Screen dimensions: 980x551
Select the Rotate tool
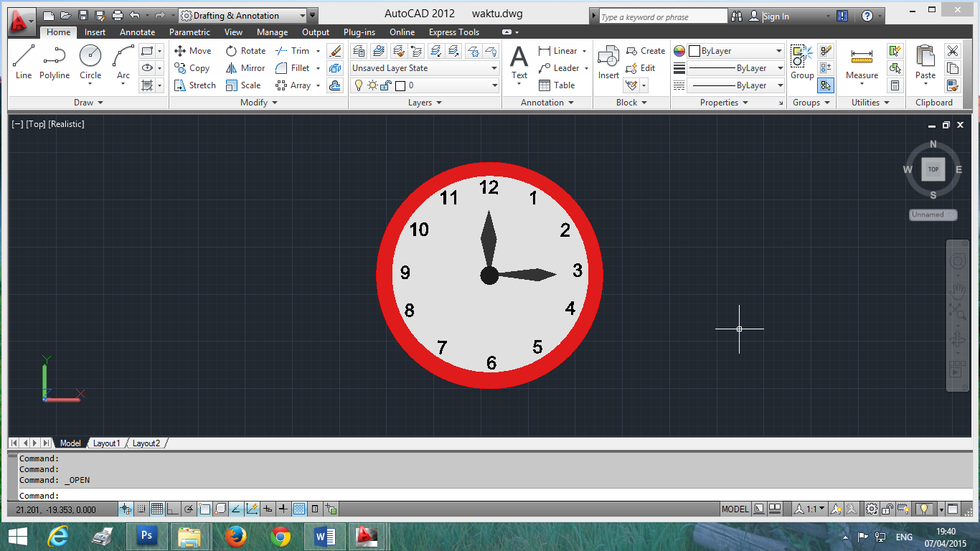point(245,51)
